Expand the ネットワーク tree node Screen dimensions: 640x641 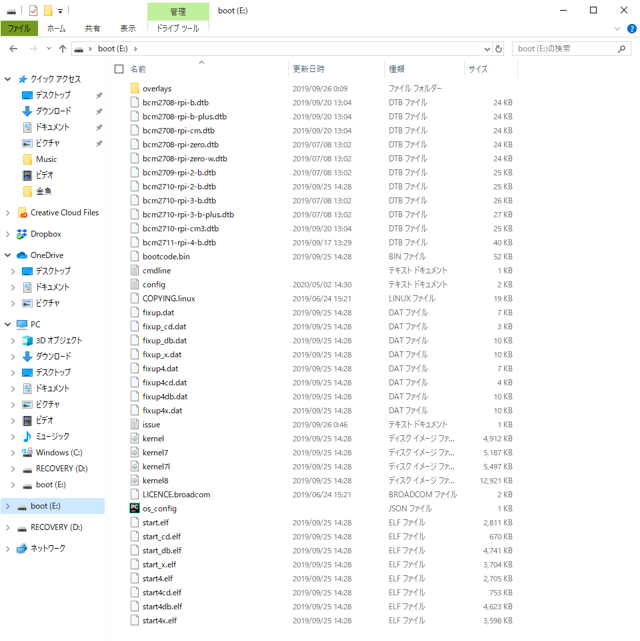click(8, 549)
